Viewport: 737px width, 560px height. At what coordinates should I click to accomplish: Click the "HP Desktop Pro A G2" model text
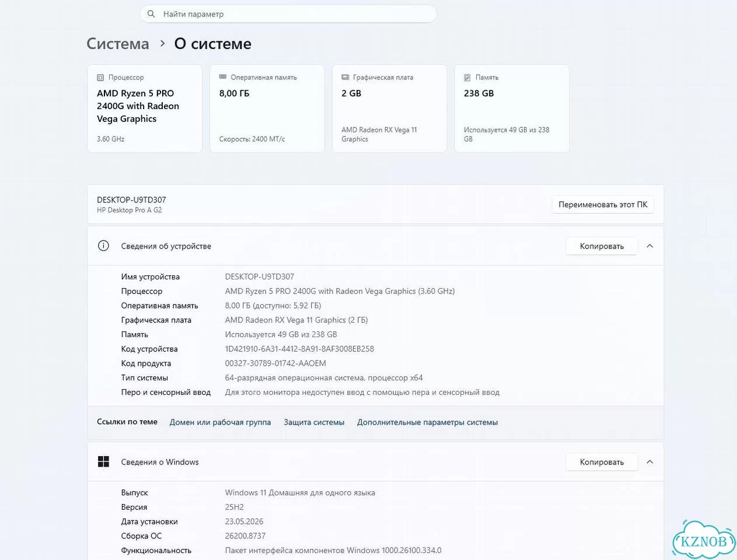(130, 210)
